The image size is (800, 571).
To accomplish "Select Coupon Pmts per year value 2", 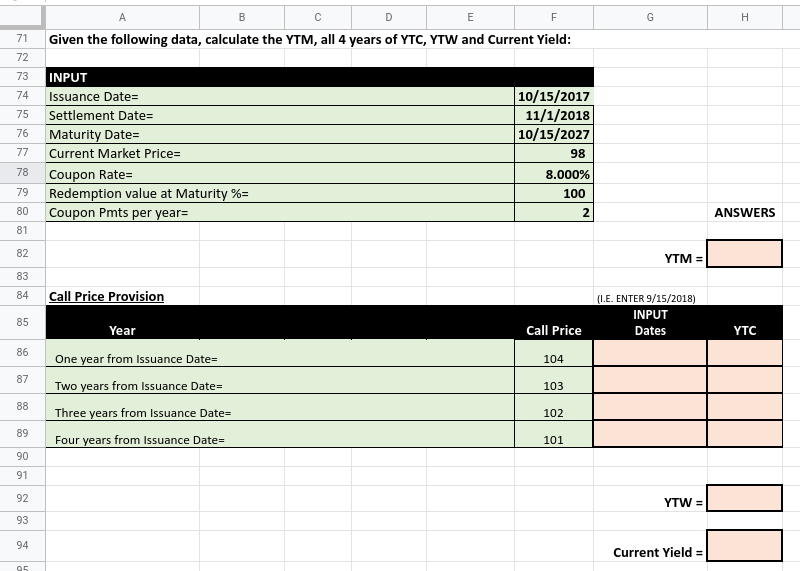I will [x=554, y=212].
